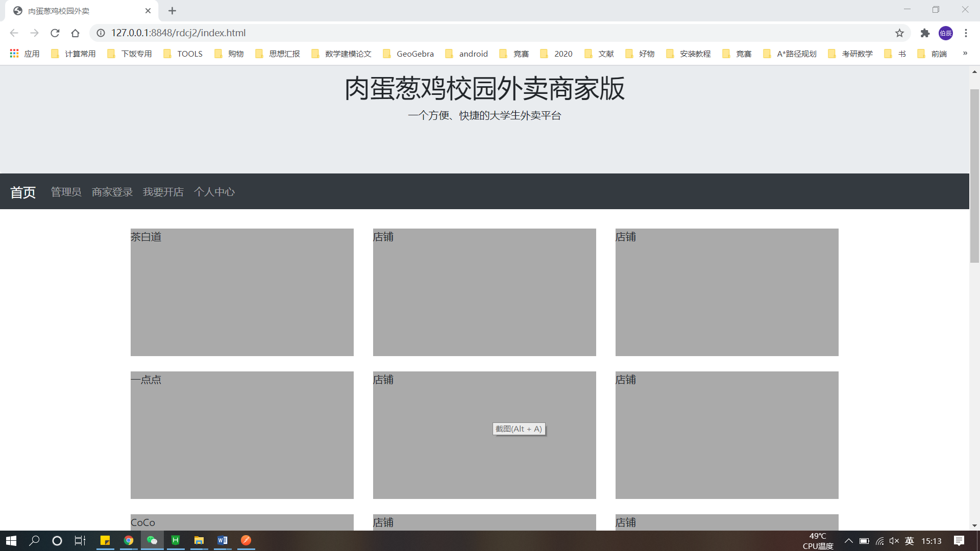Click the 我要开店 link

(x=163, y=192)
